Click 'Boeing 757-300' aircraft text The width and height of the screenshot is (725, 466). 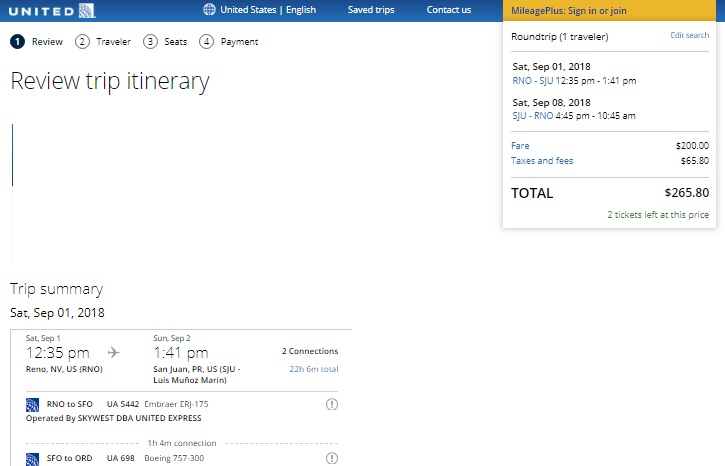[x=174, y=458]
